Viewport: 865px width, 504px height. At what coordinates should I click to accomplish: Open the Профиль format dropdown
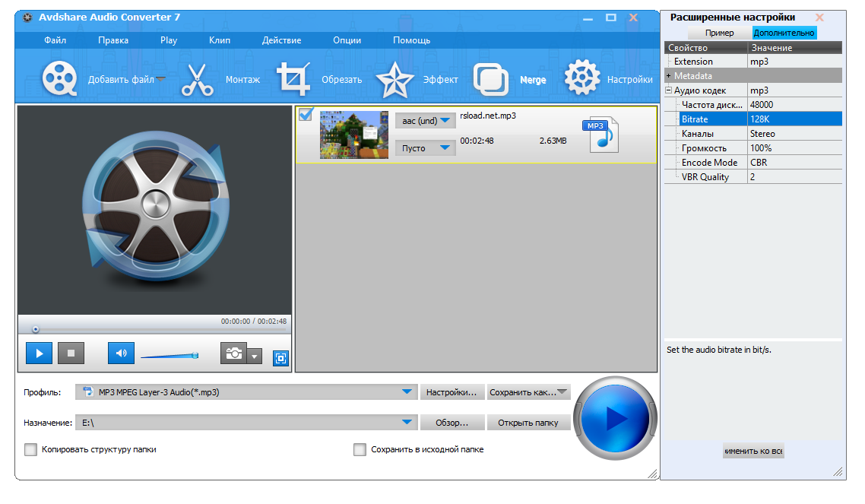[x=407, y=392]
